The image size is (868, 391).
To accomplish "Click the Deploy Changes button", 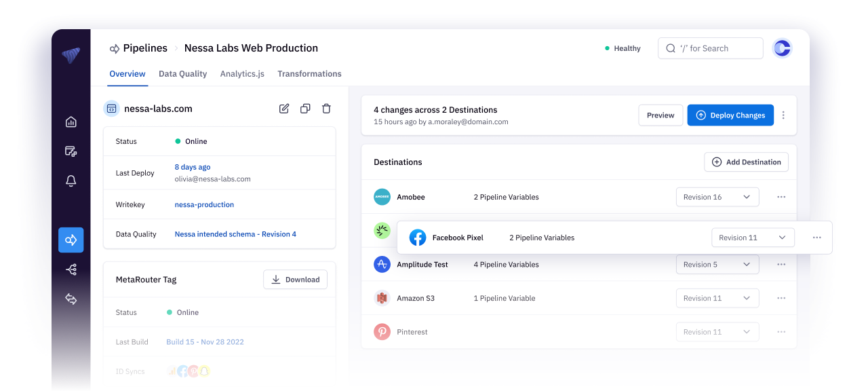I will pyautogui.click(x=730, y=115).
